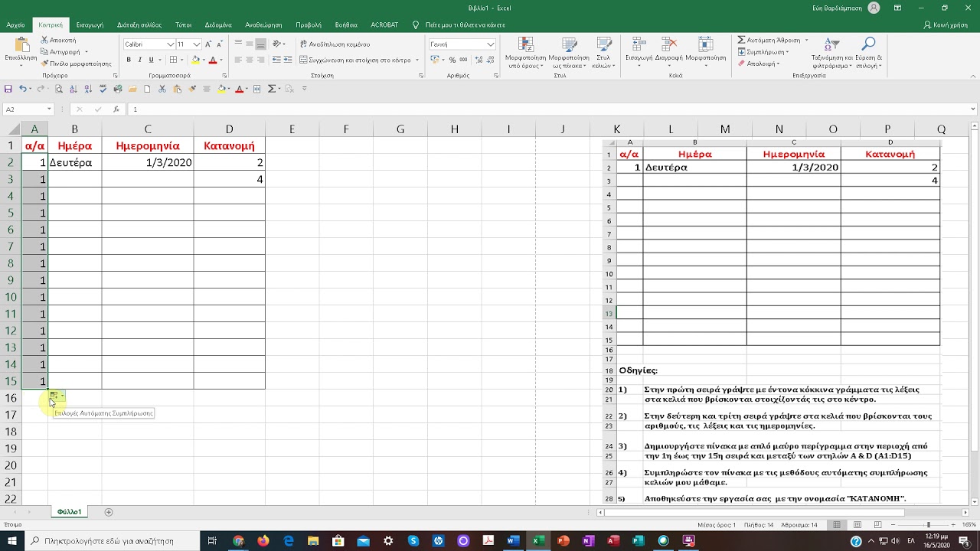This screenshot has height=551, width=980.
Task: Click the zoom slider in status bar
Action: coord(922,525)
